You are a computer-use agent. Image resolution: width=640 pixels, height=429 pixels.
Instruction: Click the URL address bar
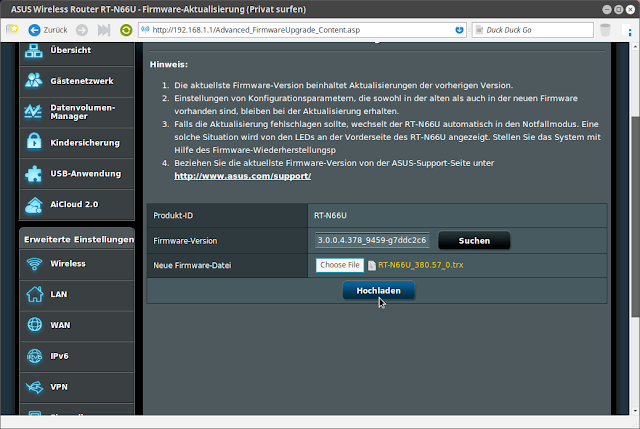click(x=302, y=30)
